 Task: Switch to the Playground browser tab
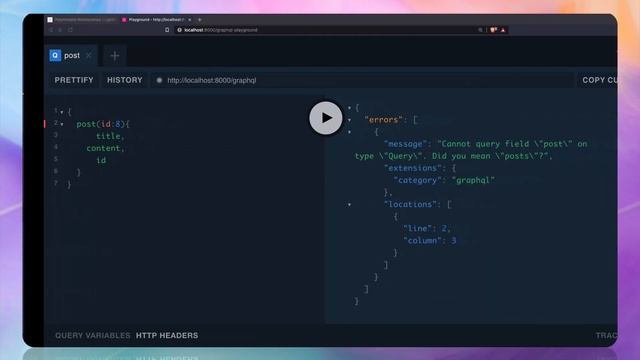[x=155, y=20]
